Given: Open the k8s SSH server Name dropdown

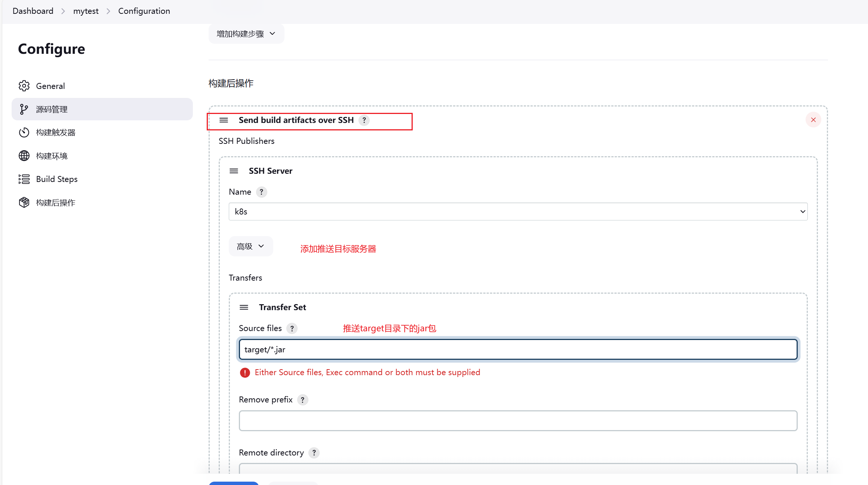Looking at the screenshot, I should point(518,211).
